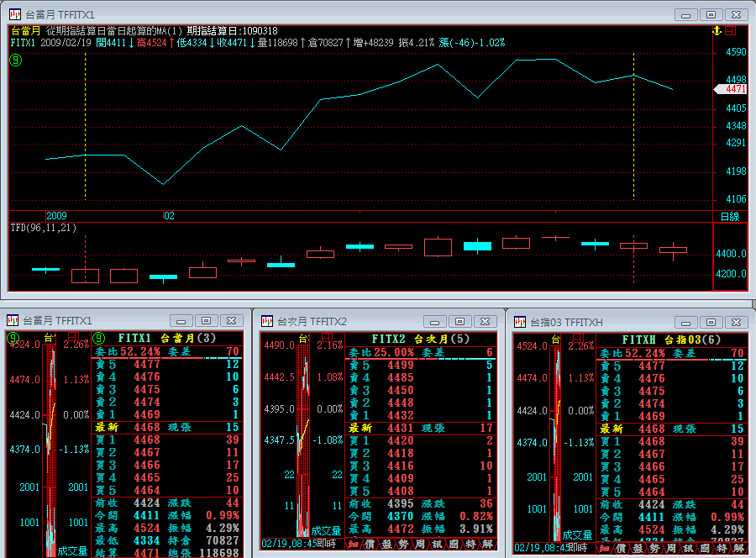Click 最新 4431 row in FITX2 window
The height and width of the screenshot is (558, 756).
(x=421, y=429)
